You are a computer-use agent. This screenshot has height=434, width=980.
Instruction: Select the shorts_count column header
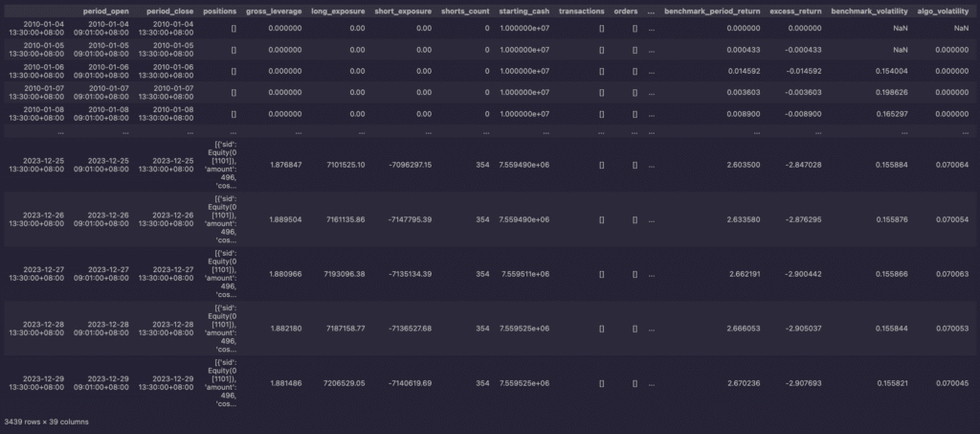pyautogui.click(x=462, y=11)
